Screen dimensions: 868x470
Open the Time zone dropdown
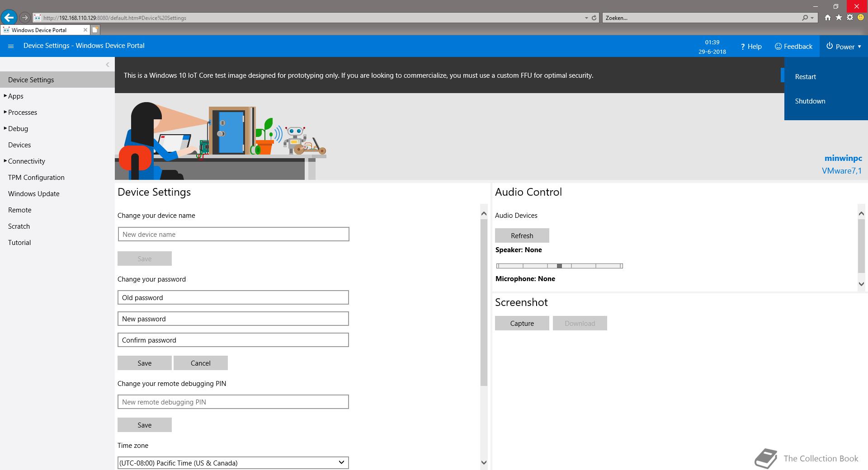pyautogui.click(x=233, y=463)
